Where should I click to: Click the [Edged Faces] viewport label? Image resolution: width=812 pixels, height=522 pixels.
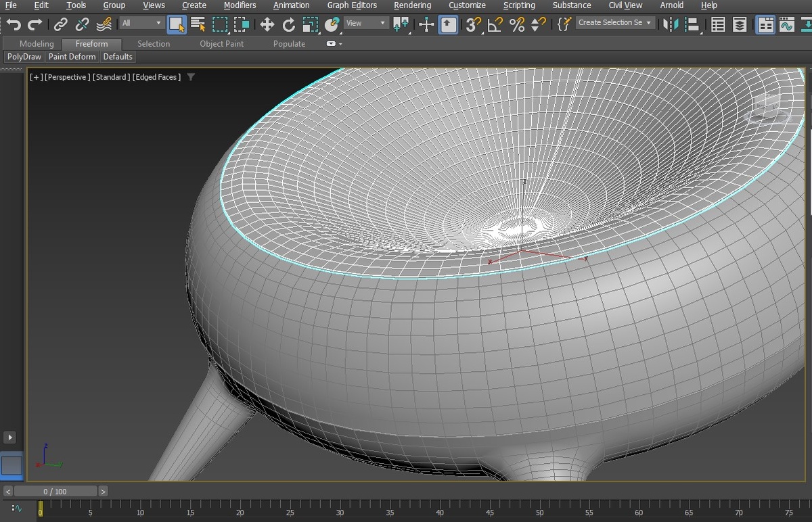(157, 77)
